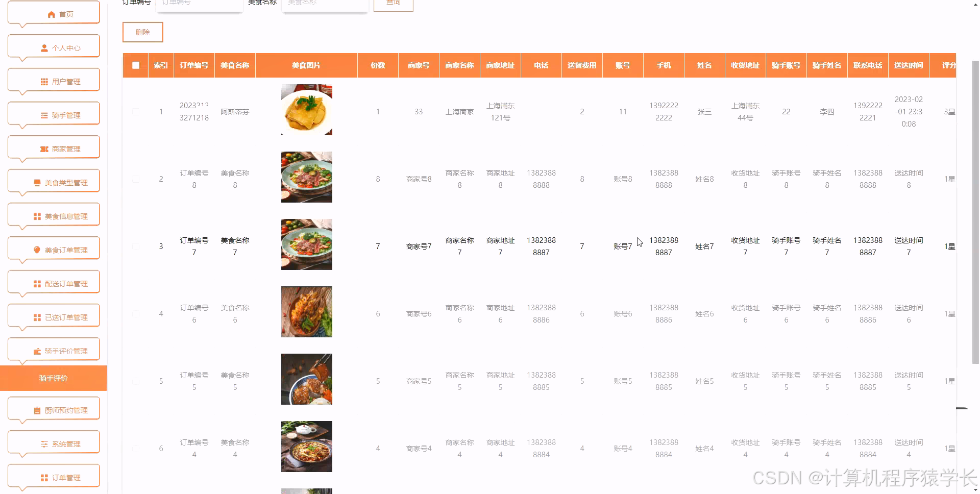Check the row checkbox for 阿斯蒂芬
The width and height of the screenshot is (980, 494).
click(x=136, y=112)
